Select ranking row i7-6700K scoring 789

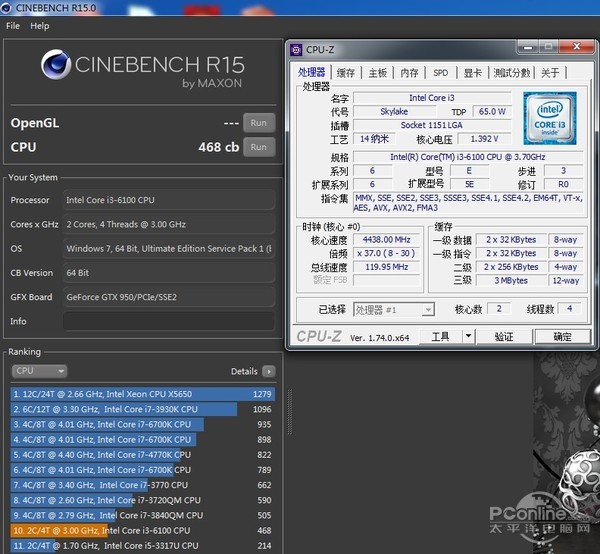tap(142, 470)
